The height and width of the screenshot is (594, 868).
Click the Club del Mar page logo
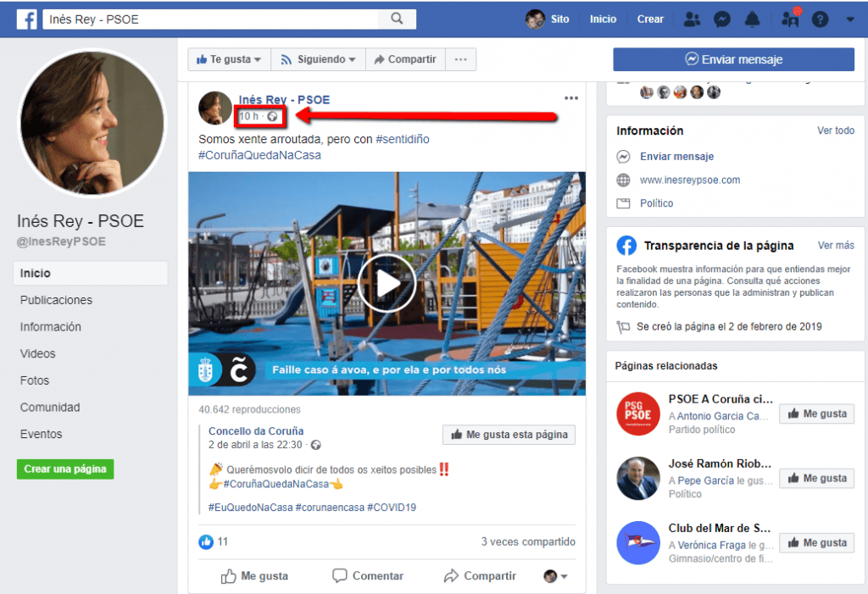click(x=638, y=543)
